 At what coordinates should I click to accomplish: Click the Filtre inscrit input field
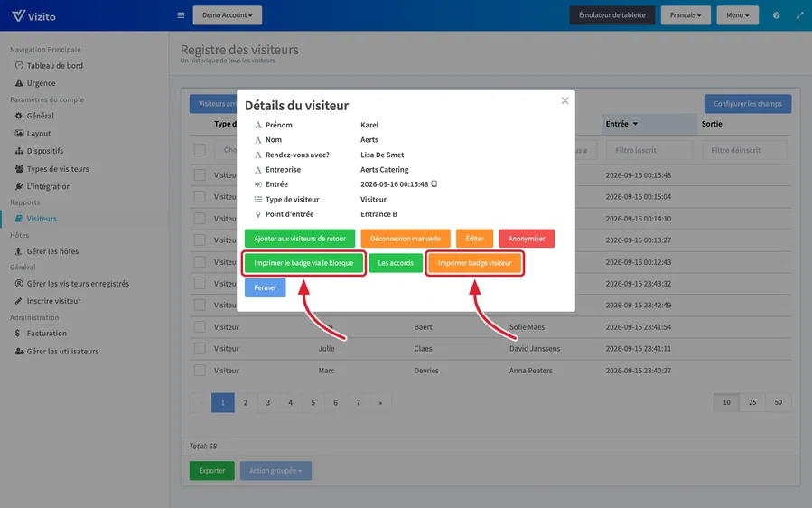point(649,150)
